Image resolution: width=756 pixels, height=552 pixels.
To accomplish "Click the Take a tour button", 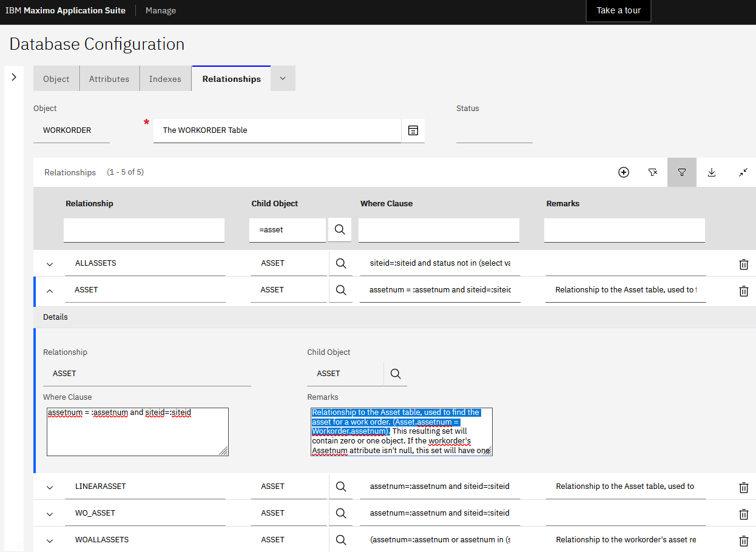I will (618, 10).
